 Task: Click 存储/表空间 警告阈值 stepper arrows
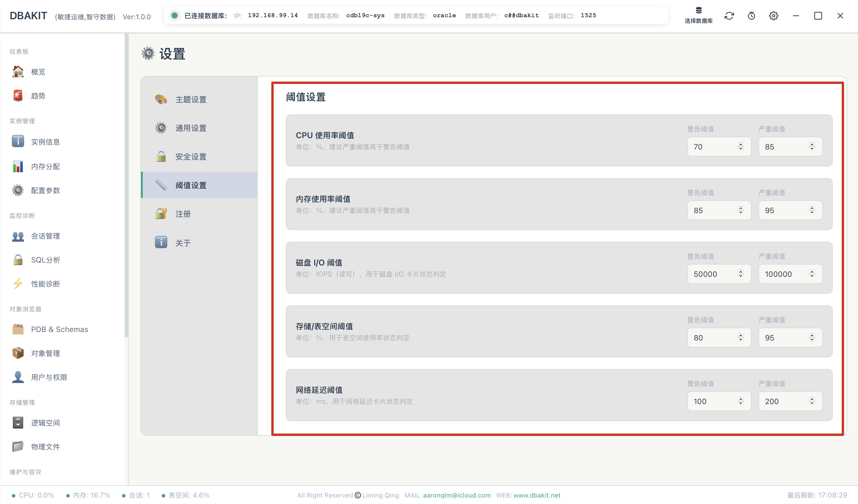[x=741, y=338]
